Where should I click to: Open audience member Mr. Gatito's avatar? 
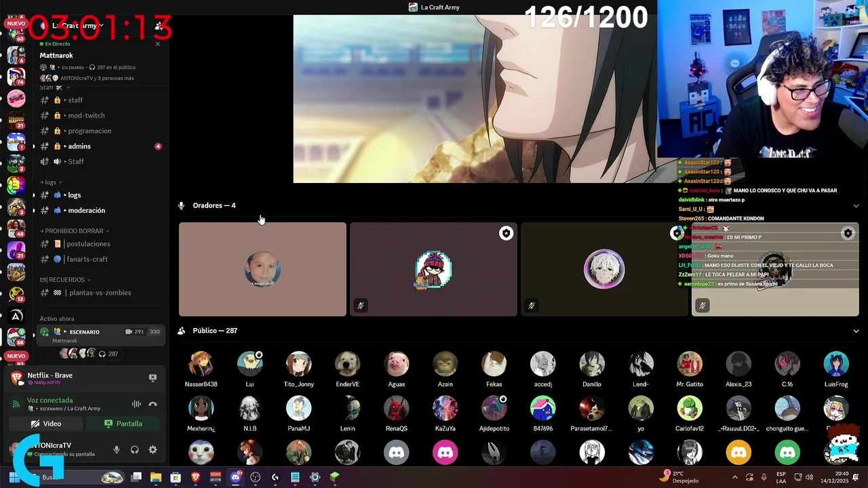pyautogui.click(x=689, y=364)
